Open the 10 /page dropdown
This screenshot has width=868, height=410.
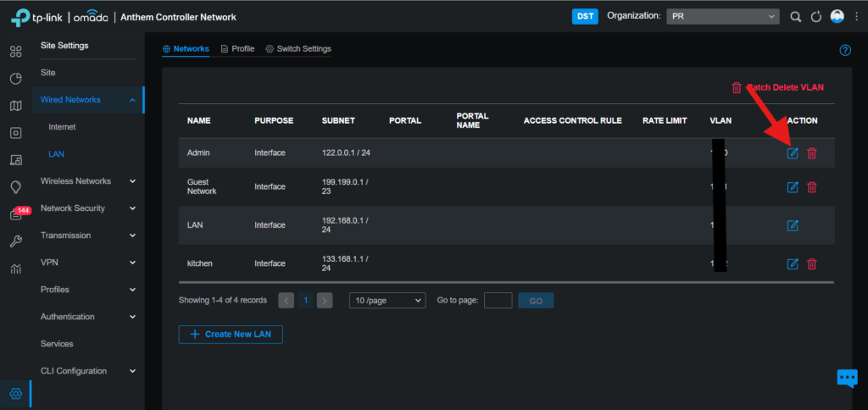pyautogui.click(x=387, y=300)
